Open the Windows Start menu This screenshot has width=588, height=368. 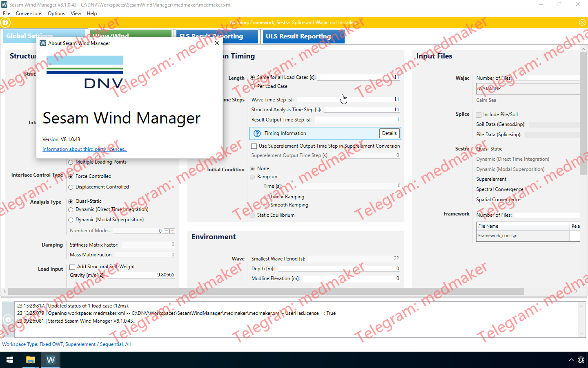[10, 360]
